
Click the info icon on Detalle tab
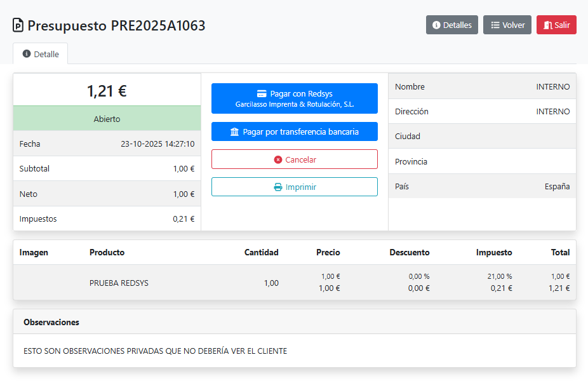tap(27, 54)
